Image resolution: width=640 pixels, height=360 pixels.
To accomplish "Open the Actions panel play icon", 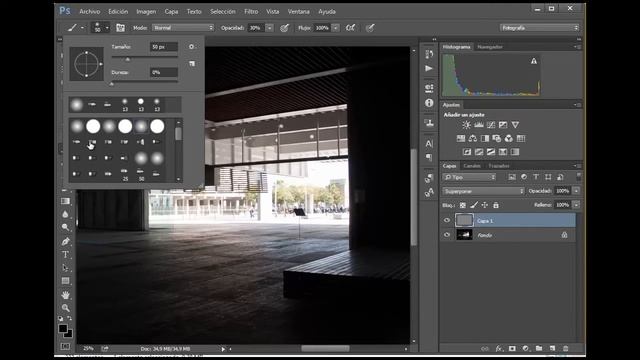I will click(429, 69).
